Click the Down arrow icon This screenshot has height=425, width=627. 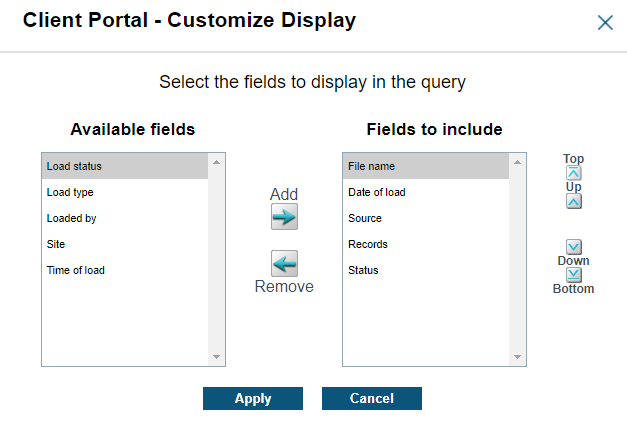click(573, 246)
